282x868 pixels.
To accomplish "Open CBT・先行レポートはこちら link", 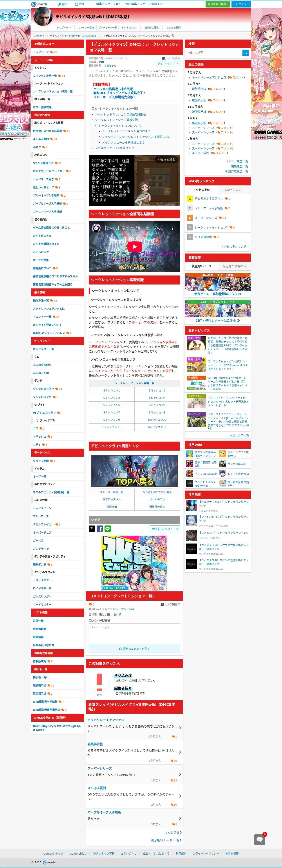I will coord(218,321).
